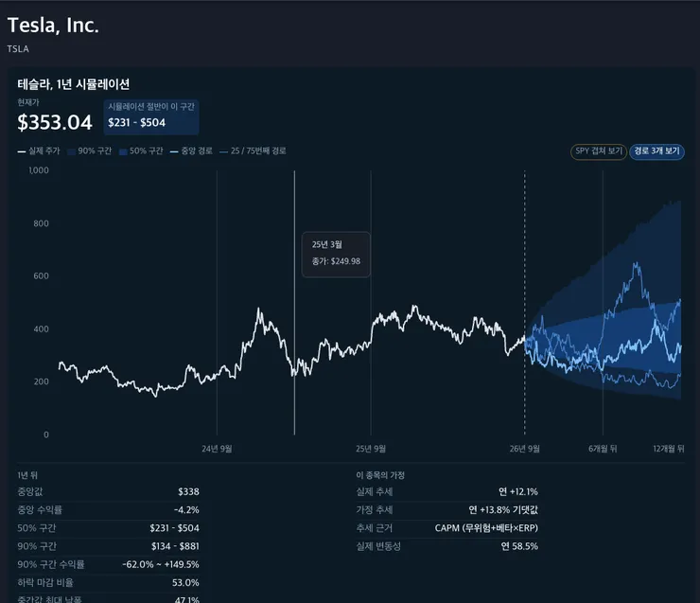Click the 50% 구간 row value $231 - $504
Viewport: 700px width, 603px height.
pyautogui.click(x=175, y=528)
